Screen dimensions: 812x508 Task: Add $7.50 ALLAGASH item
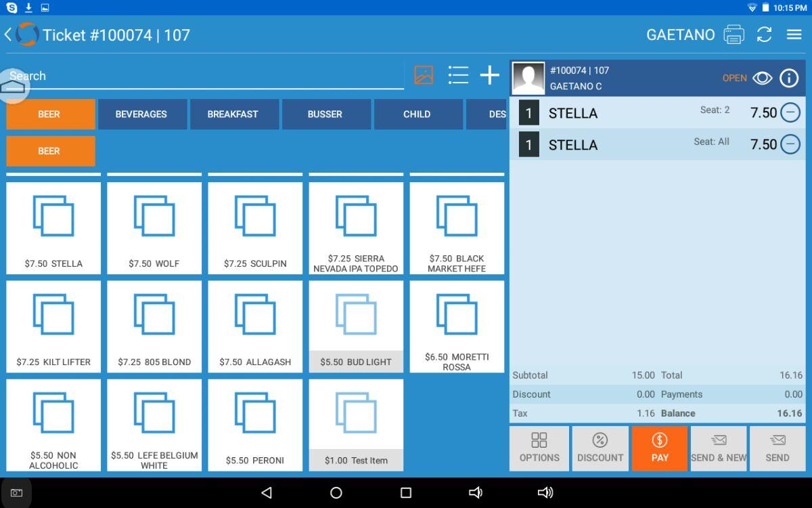click(x=255, y=326)
